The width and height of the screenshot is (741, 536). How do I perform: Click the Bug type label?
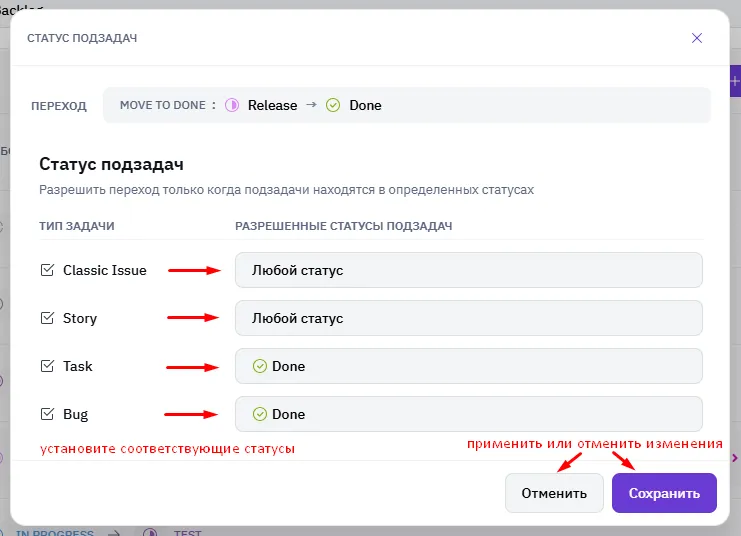76,415
